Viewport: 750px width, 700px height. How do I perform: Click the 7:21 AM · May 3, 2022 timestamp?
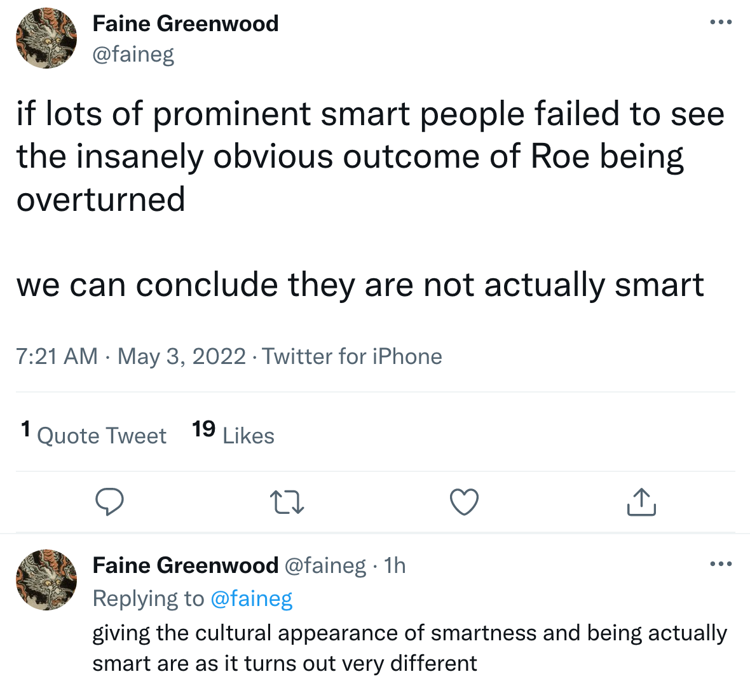coord(131,356)
